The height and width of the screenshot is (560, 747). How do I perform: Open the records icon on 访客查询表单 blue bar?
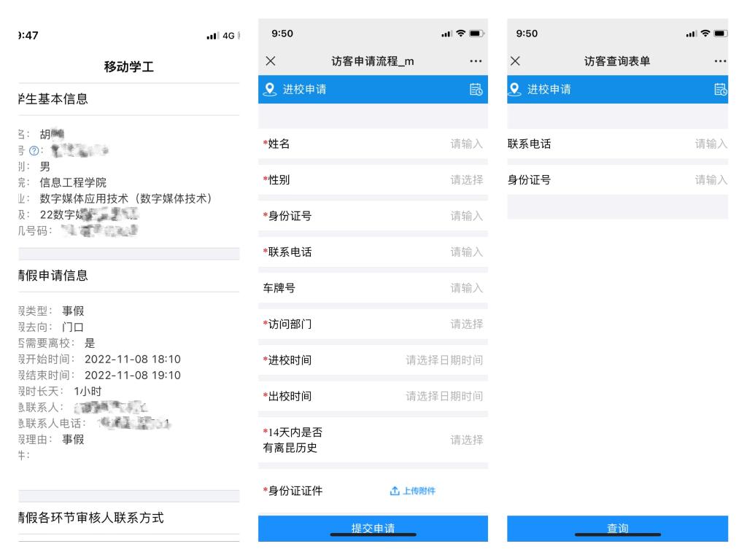(721, 90)
